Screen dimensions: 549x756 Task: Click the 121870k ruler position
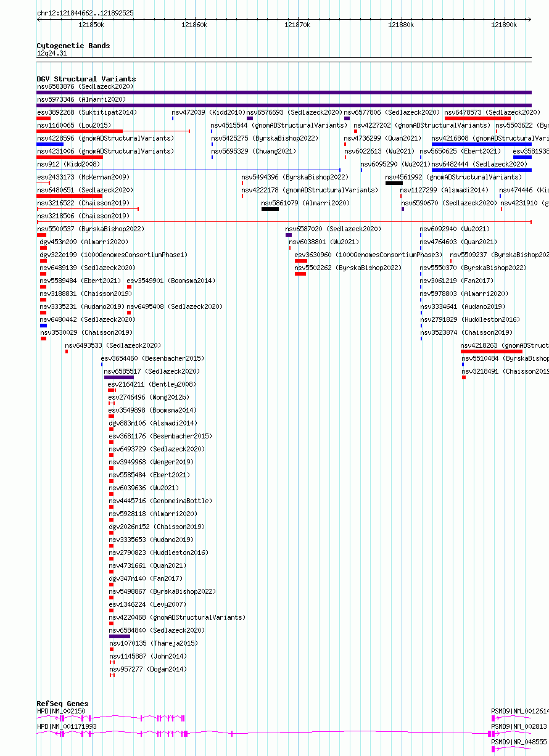click(x=297, y=25)
